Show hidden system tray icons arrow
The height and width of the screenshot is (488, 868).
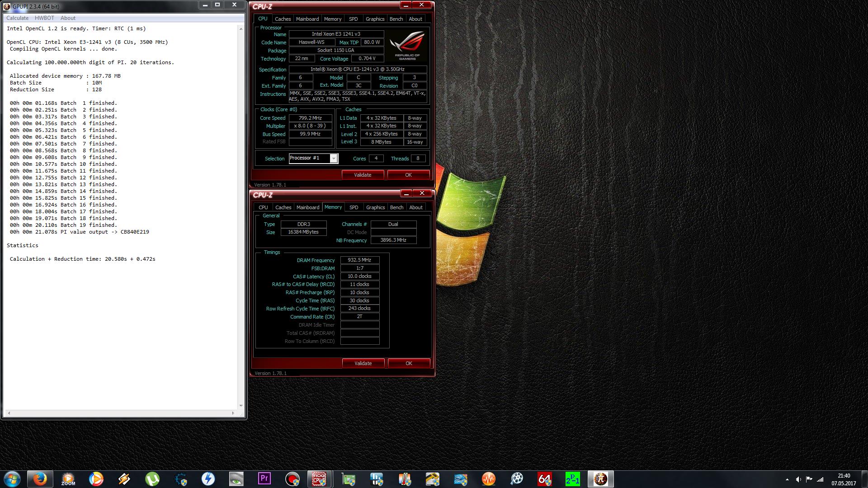click(787, 479)
